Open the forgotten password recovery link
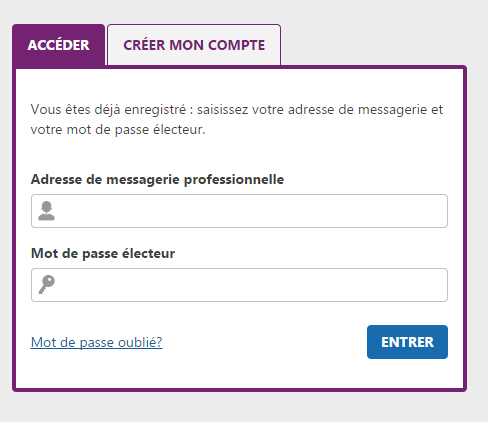 [96, 342]
